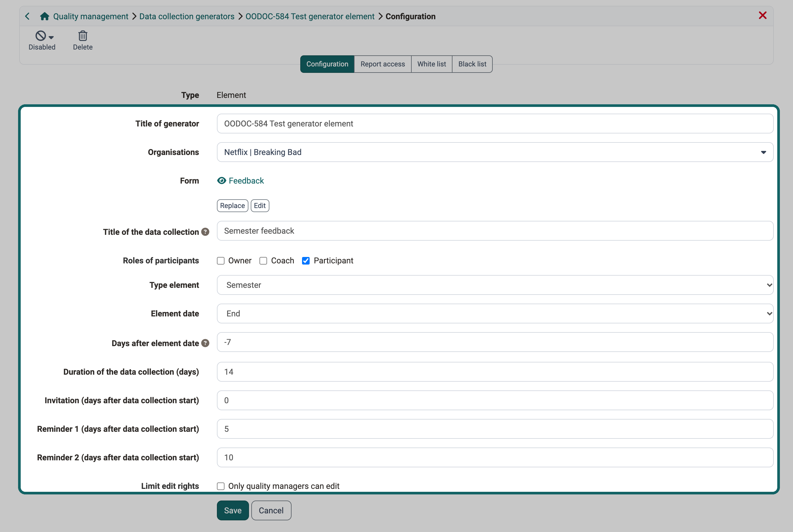
Task: Click the Duration of data collection field
Action: tap(495, 372)
